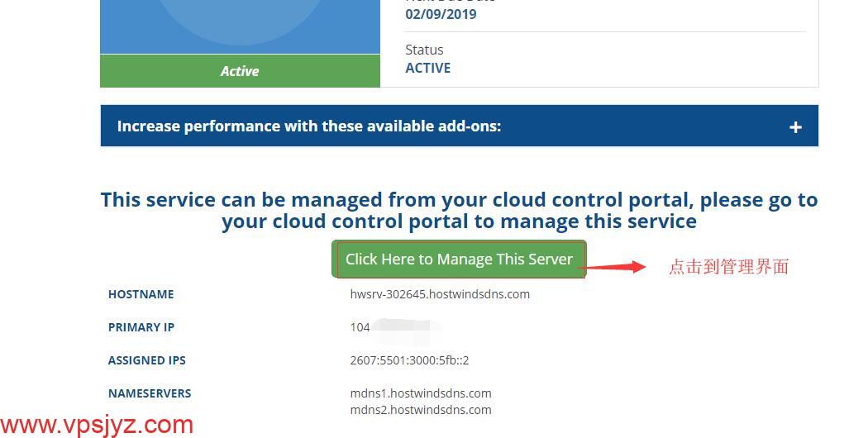
Task: Click the ASSIGNED IPS label
Action: click(146, 360)
